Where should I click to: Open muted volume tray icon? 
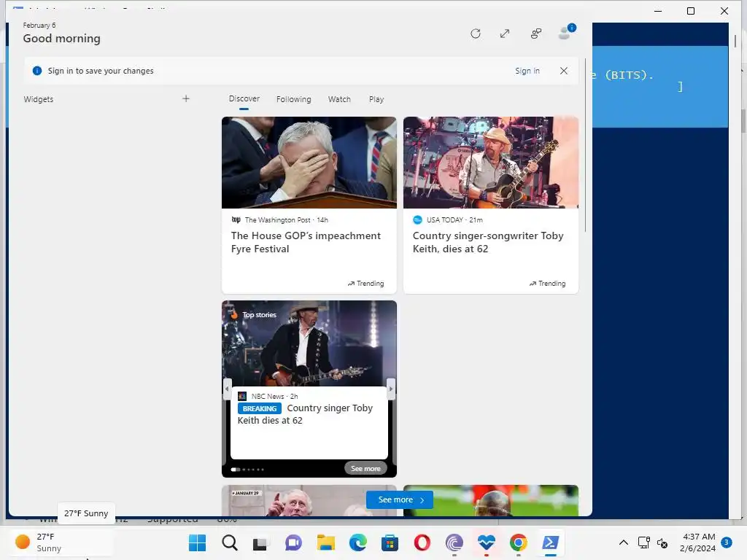click(x=662, y=542)
